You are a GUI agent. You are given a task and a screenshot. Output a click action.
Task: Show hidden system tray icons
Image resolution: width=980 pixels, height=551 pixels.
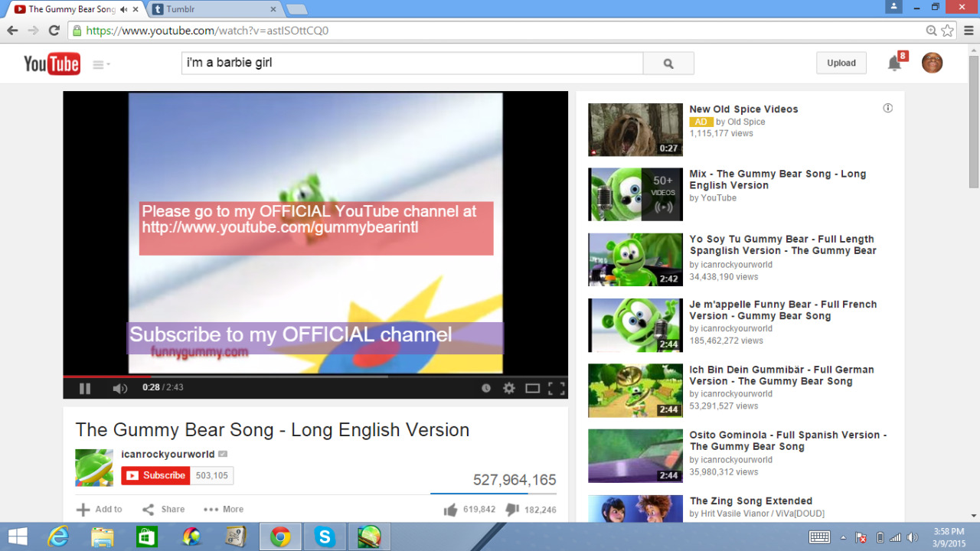coord(844,537)
